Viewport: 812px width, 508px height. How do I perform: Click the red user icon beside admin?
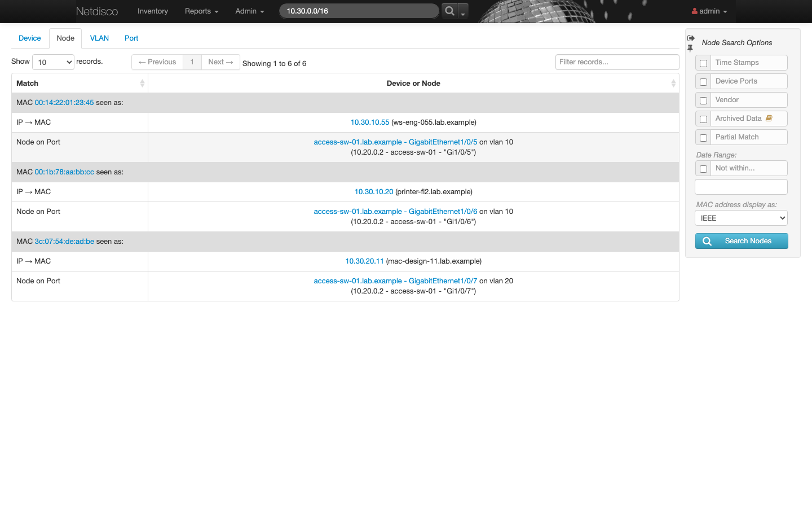click(694, 11)
